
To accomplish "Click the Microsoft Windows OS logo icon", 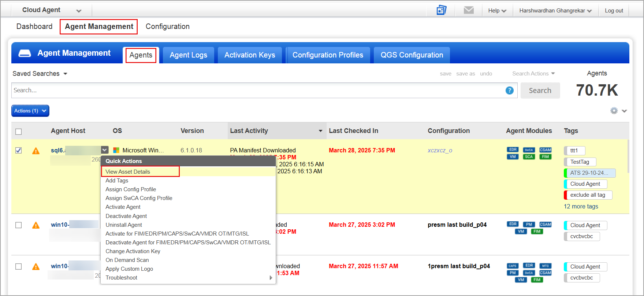I will (x=116, y=150).
